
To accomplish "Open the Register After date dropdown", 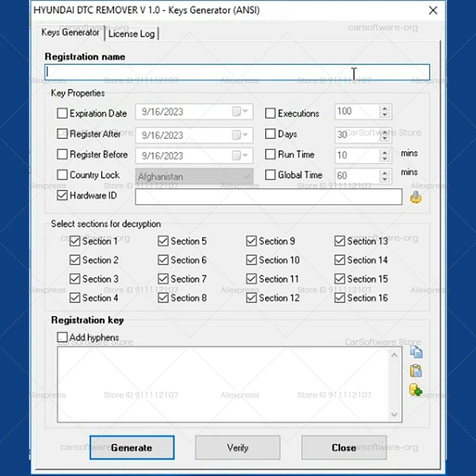I will pos(240,135).
